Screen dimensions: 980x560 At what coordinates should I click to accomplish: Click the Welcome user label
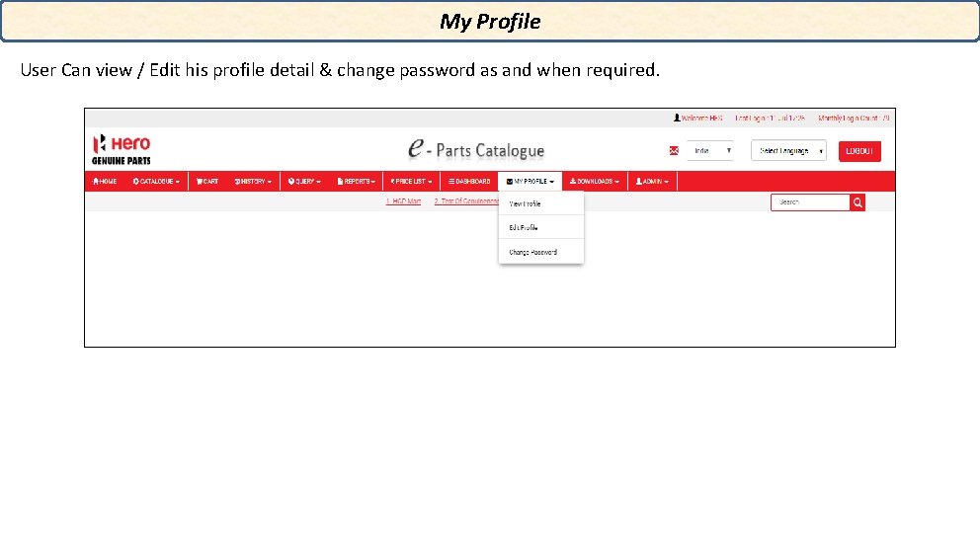[697, 118]
